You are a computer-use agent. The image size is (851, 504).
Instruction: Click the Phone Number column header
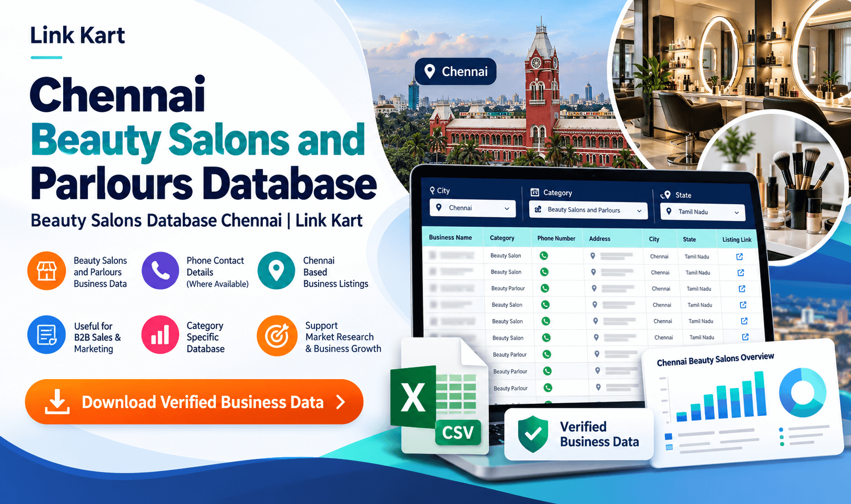(x=556, y=239)
